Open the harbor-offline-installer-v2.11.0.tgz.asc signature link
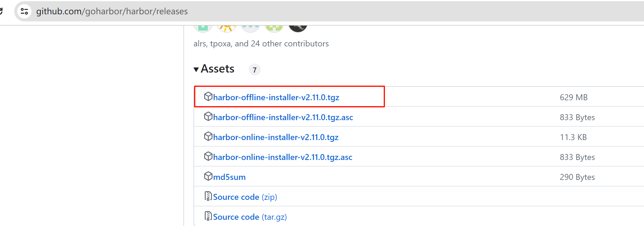644x226 pixels. (283, 117)
